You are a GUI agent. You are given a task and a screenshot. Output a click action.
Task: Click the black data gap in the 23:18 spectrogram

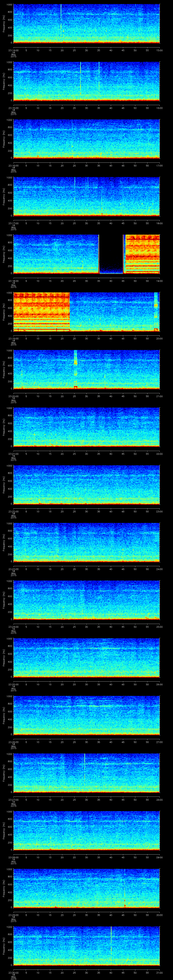[111, 254]
